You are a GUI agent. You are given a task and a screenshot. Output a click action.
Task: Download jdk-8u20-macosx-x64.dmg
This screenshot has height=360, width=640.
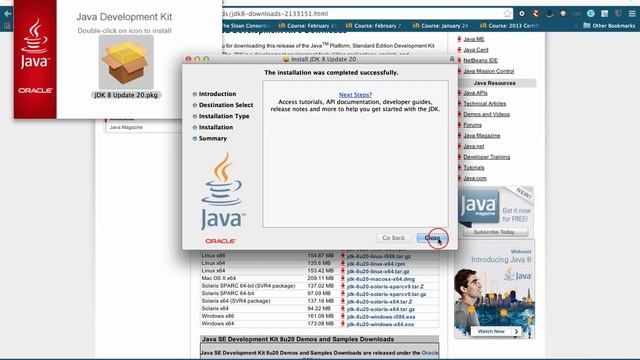[381, 279]
